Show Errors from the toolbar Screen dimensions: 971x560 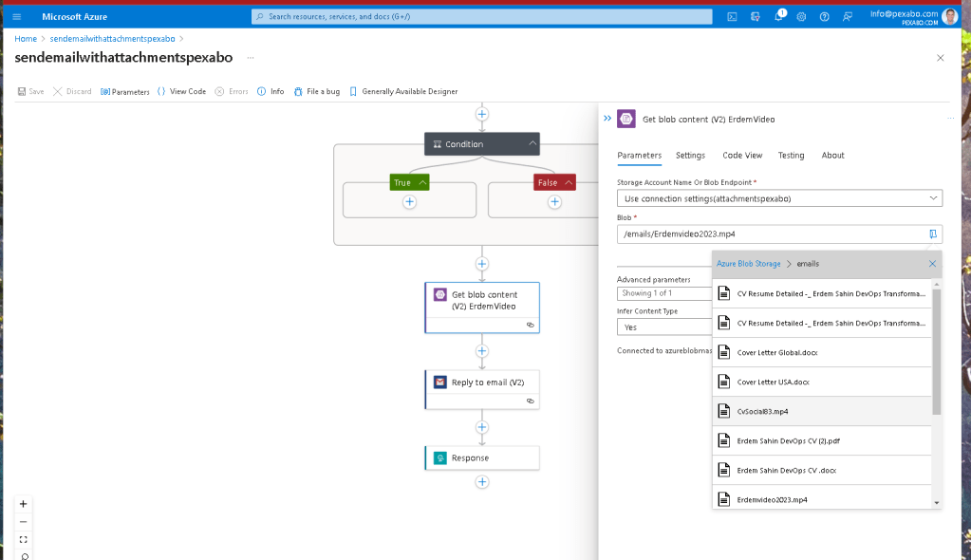coord(232,91)
